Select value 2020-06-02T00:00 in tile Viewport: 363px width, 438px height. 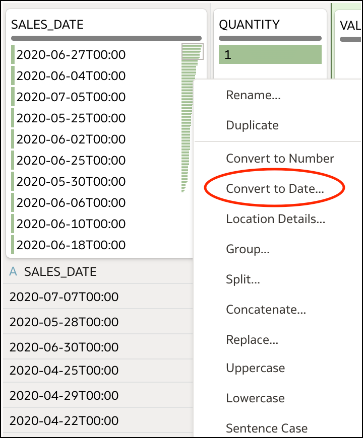71,139
